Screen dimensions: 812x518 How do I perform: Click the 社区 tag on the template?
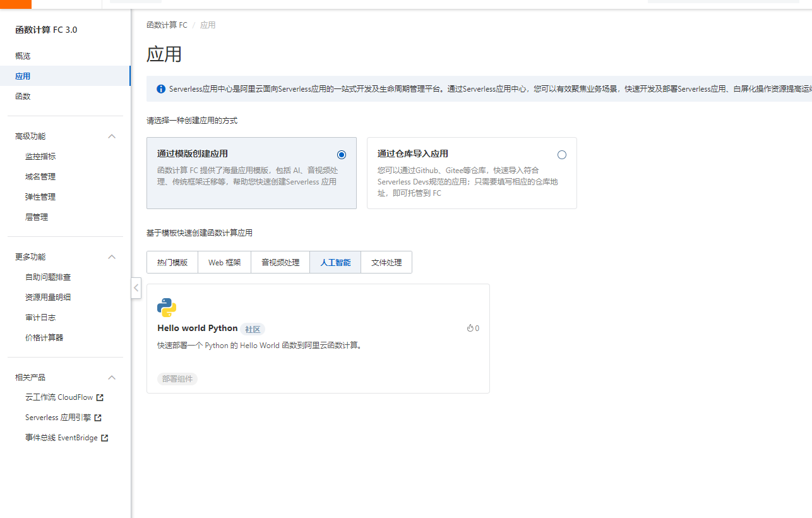click(253, 329)
